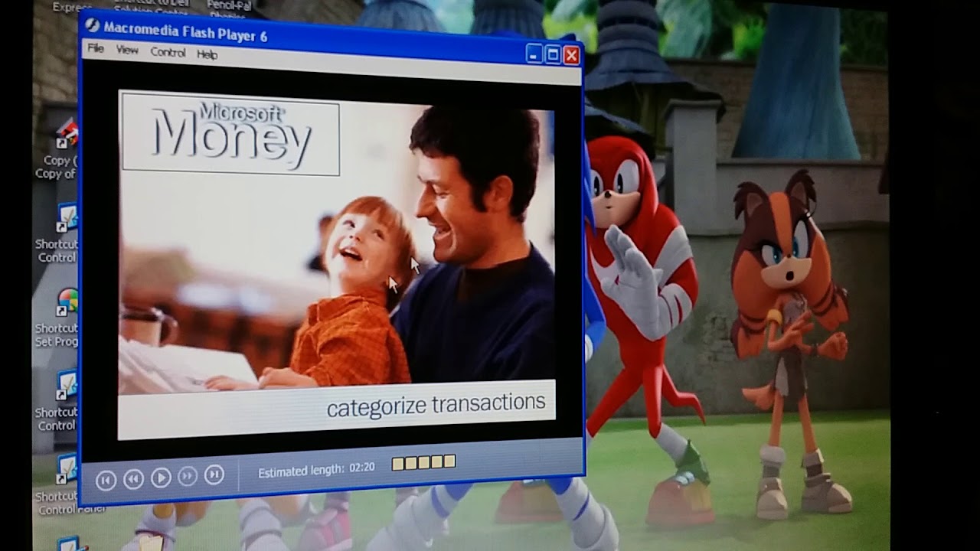This screenshot has height=551, width=980.
Task: Click the fast-forward playback button
Action: 188,477
